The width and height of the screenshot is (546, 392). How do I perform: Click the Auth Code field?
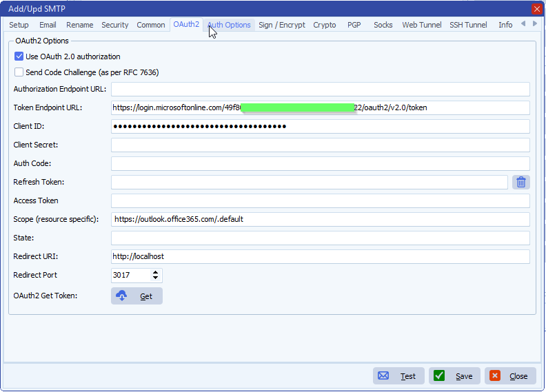point(321,164)
